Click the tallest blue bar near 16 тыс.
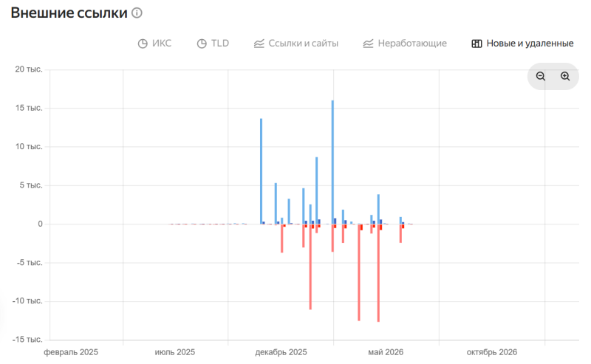This screenshot has width=591, height=364. click(x=332, y=162)
